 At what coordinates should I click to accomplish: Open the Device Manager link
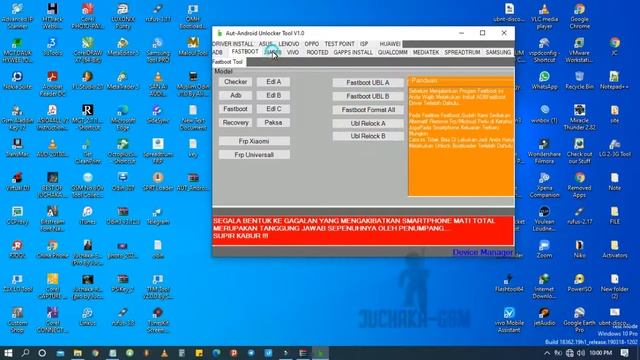click(x=482, y=252)
